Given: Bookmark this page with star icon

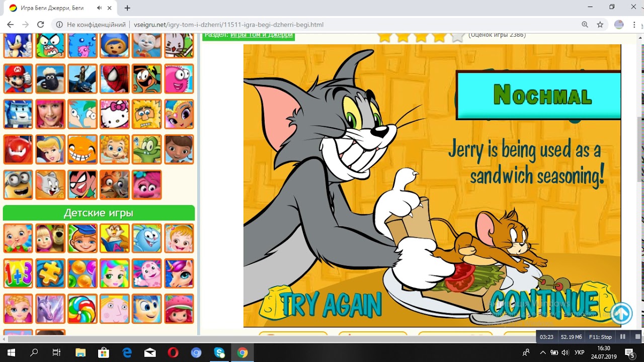Looking at the screenshot, I should point(600,25).
